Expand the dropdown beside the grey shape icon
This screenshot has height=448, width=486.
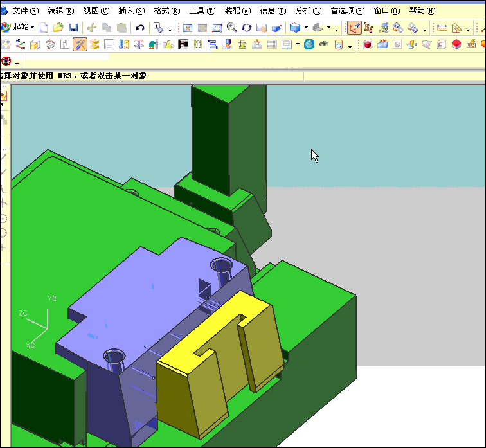328,28
